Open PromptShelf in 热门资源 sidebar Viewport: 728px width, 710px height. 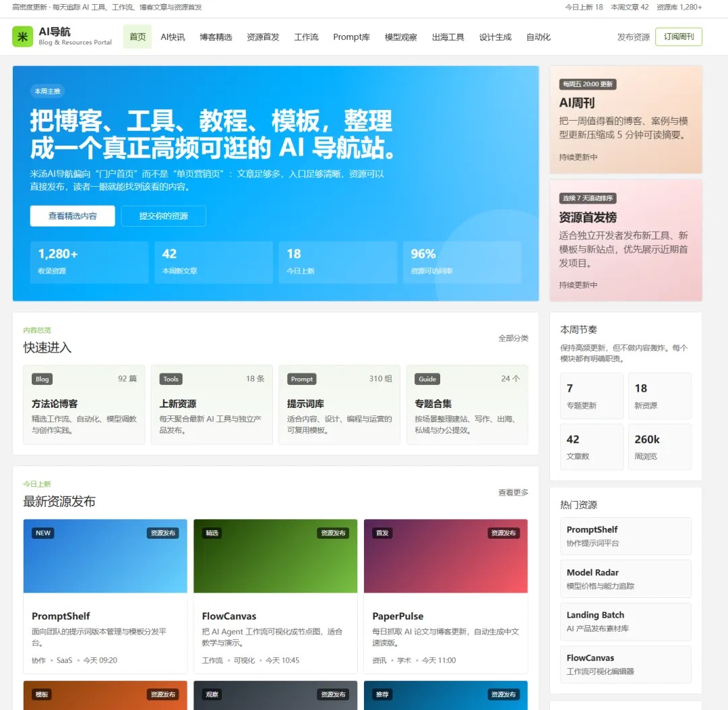pos(626,536)
